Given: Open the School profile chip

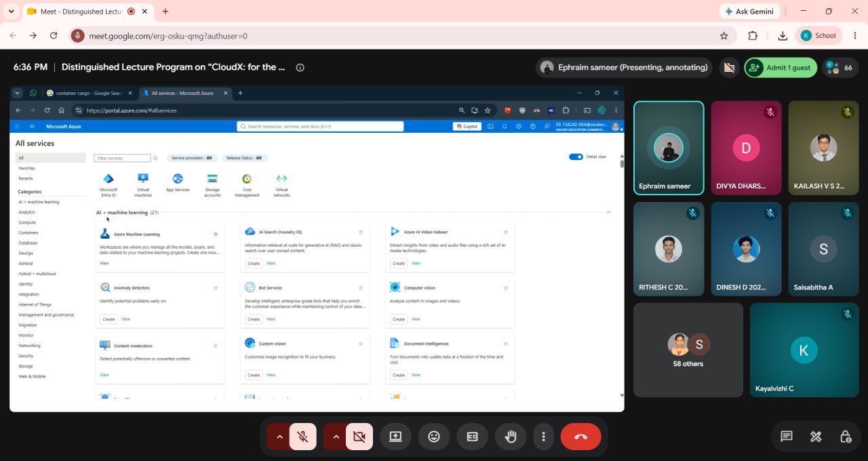Looking at the screenshot, I should (x=819, y=36).
